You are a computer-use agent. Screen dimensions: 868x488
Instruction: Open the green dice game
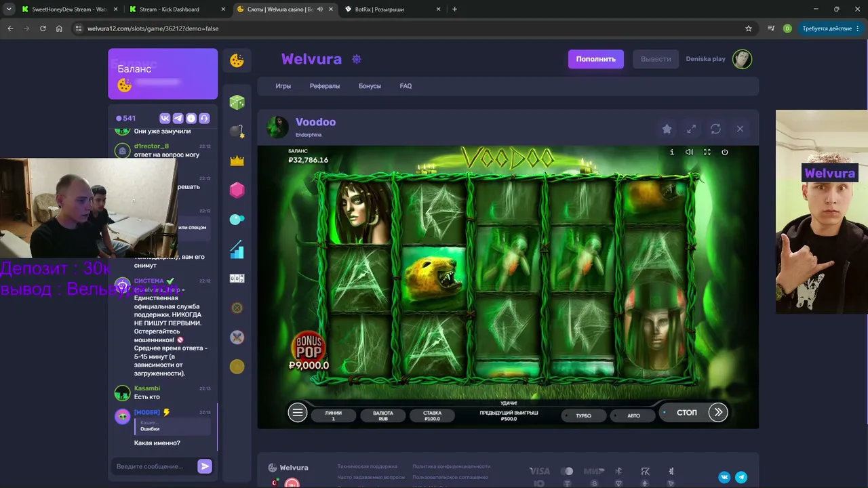point(237,102)
